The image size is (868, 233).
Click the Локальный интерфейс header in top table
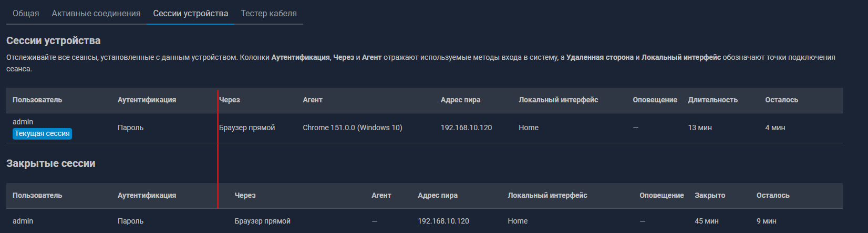coord(558,100)
